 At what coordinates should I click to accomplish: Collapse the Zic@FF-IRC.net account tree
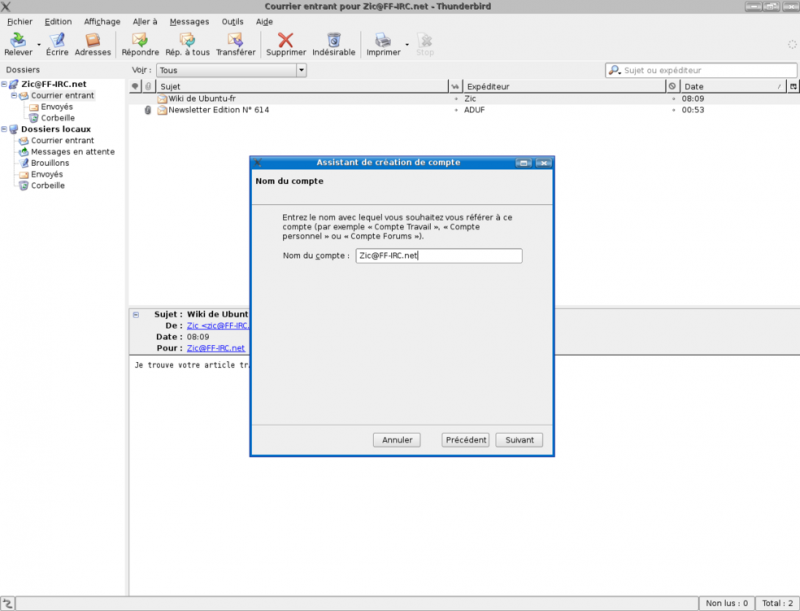(x=4, y=84)
